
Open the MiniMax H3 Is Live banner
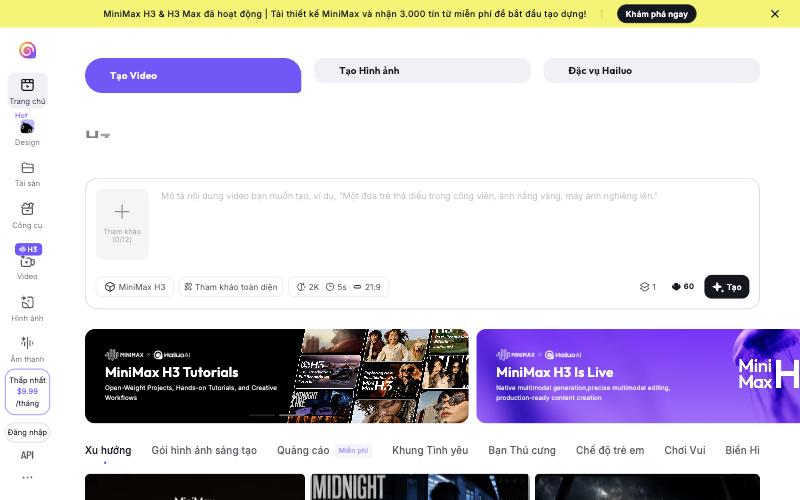click(638, 376)
